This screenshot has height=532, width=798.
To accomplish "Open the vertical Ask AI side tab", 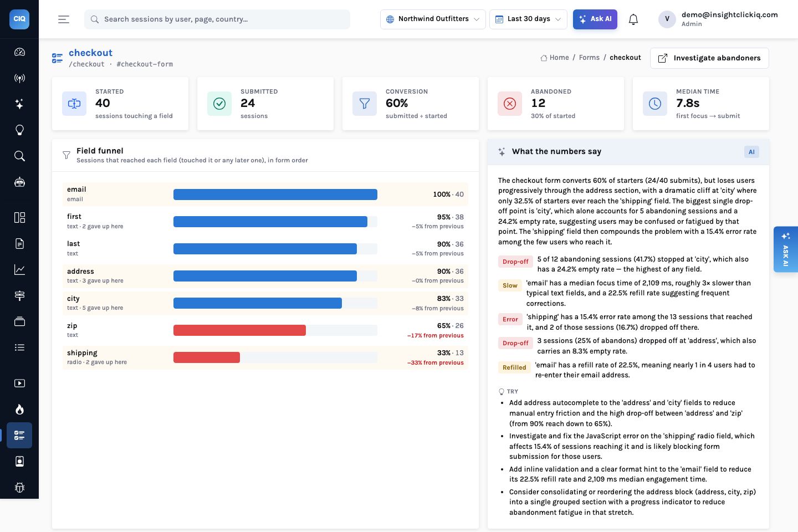I will (786, 249).
